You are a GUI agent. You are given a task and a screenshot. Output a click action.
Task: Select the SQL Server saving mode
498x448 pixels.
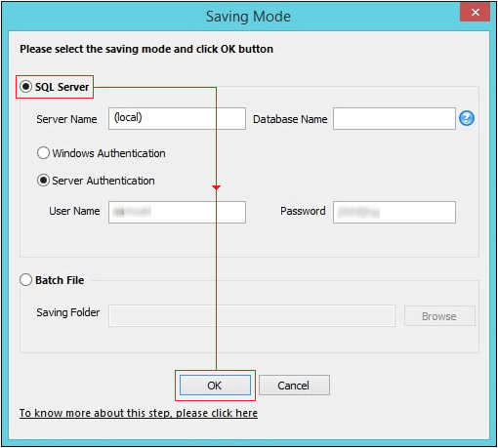point(25,87)
